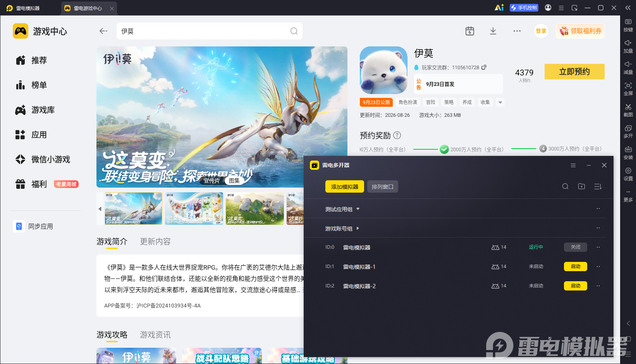Image resolution: width=636 pixels, height=364 pixels.
Task: Open the calendar reservation icon in top bar
Action: click(x=470, y=31)
